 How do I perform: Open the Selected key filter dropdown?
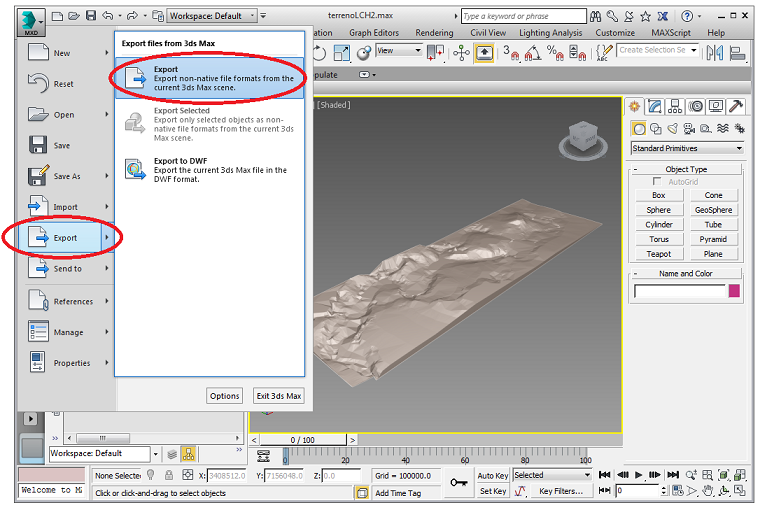click(x=553, y=475)
